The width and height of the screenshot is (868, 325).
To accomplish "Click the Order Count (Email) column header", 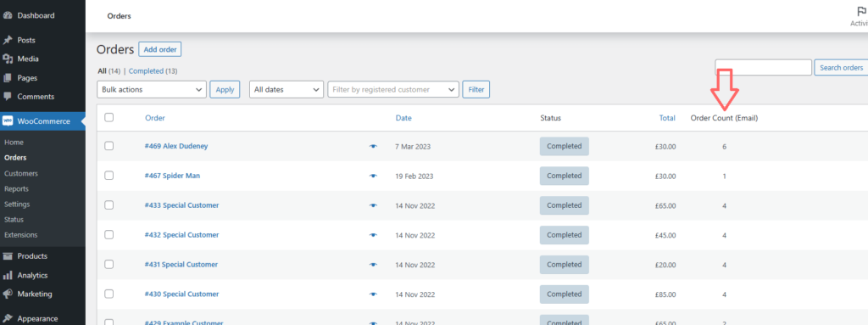I will click(724, 118).
